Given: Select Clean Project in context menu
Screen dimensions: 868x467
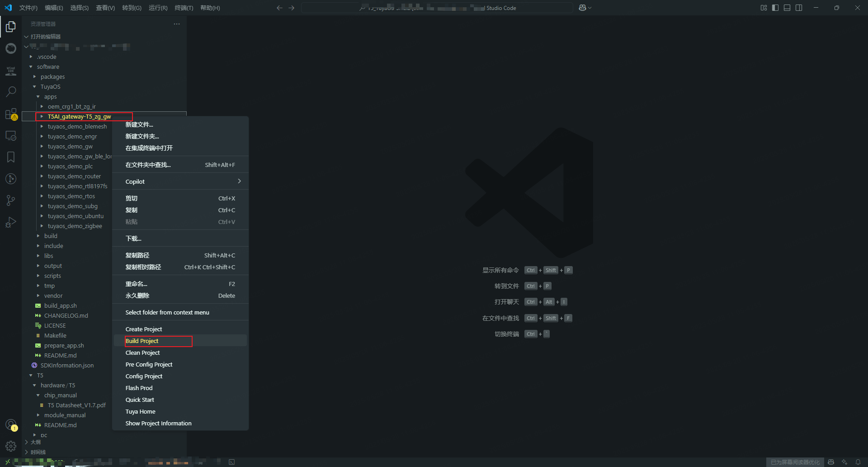Looking at the screenshot, I should 180,353.
